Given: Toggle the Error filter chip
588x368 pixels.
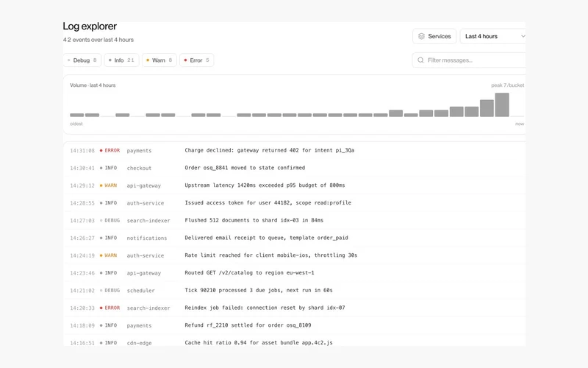Looking at the screenshot, I should 197,60.
